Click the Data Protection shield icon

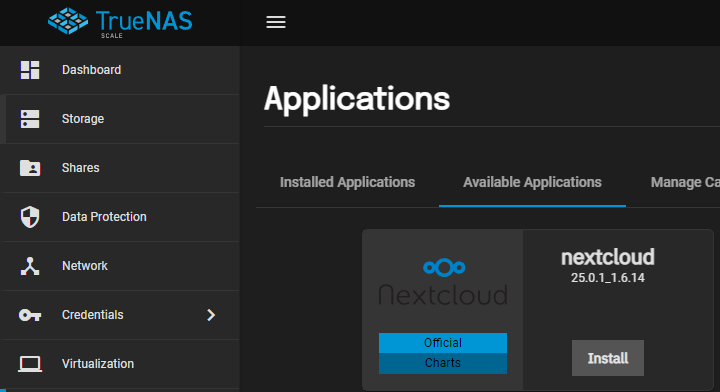(30, 217)
